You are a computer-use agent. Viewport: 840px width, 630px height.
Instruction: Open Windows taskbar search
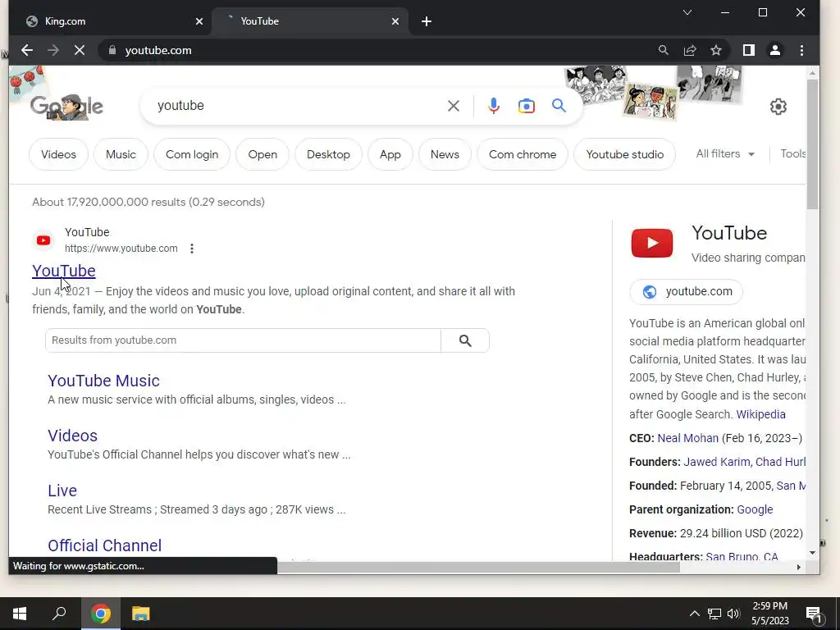pos(59,614)
